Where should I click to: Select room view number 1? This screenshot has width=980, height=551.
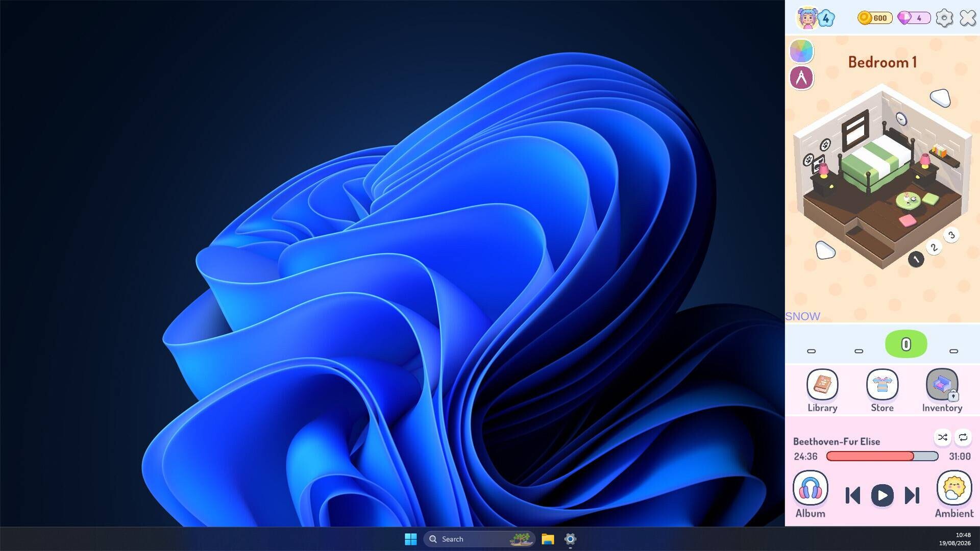point(916,259)
